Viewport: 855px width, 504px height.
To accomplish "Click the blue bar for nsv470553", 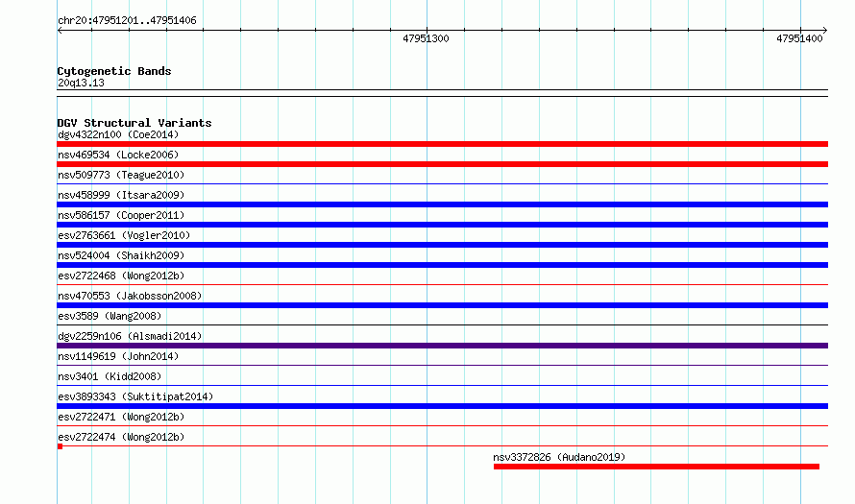I will point(442,305).
